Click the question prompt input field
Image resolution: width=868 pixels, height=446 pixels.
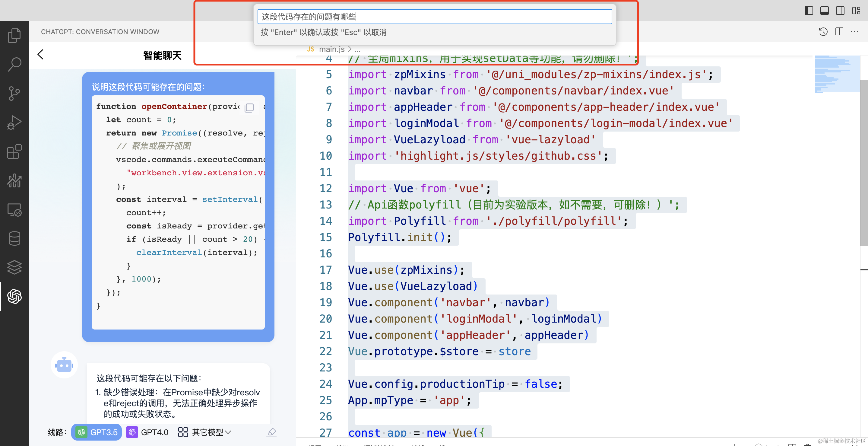434,17
